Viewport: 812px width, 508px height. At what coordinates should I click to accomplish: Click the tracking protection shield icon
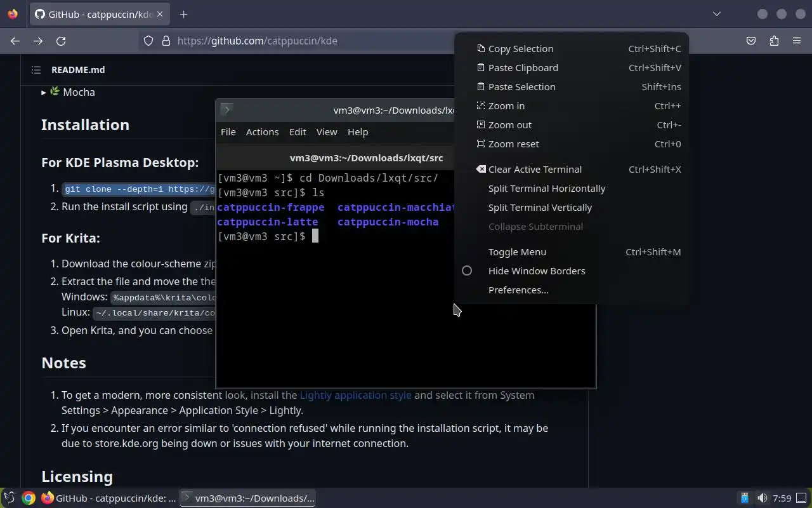pos(148,41)
